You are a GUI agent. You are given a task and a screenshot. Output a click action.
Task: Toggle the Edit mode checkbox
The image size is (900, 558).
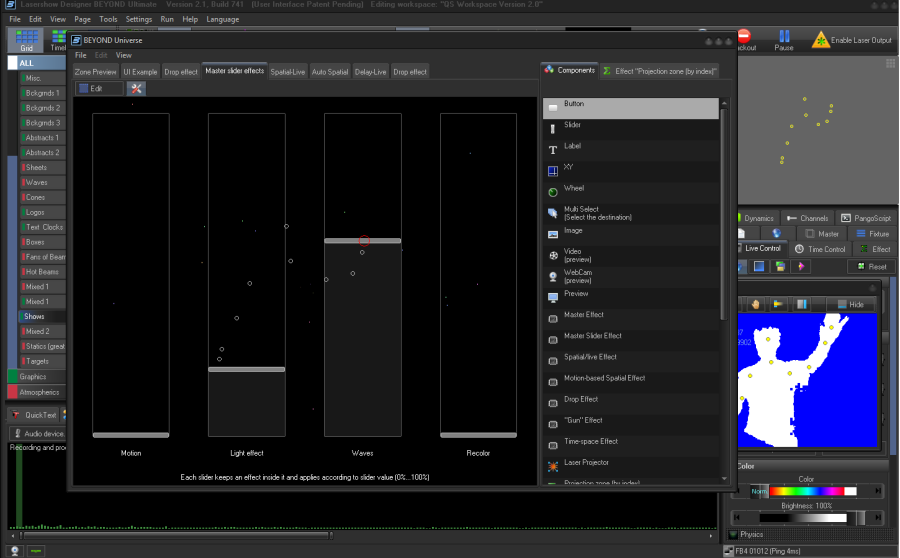(84, 89)
